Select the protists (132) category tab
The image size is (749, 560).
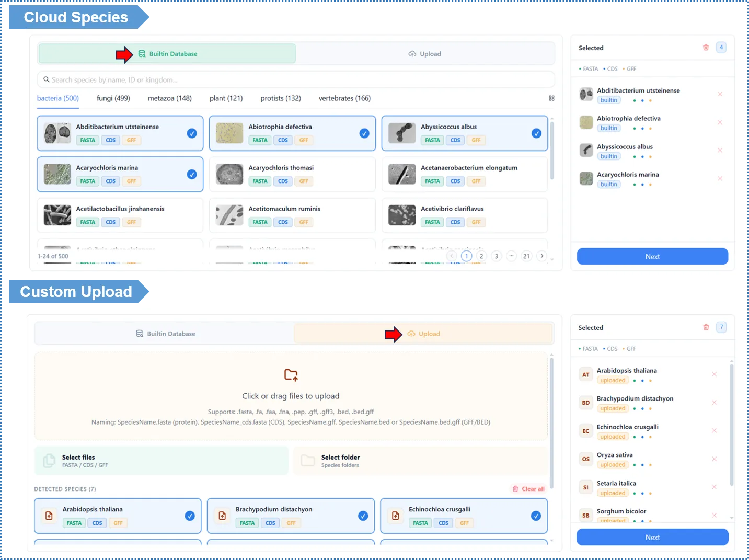pos(281,98)
